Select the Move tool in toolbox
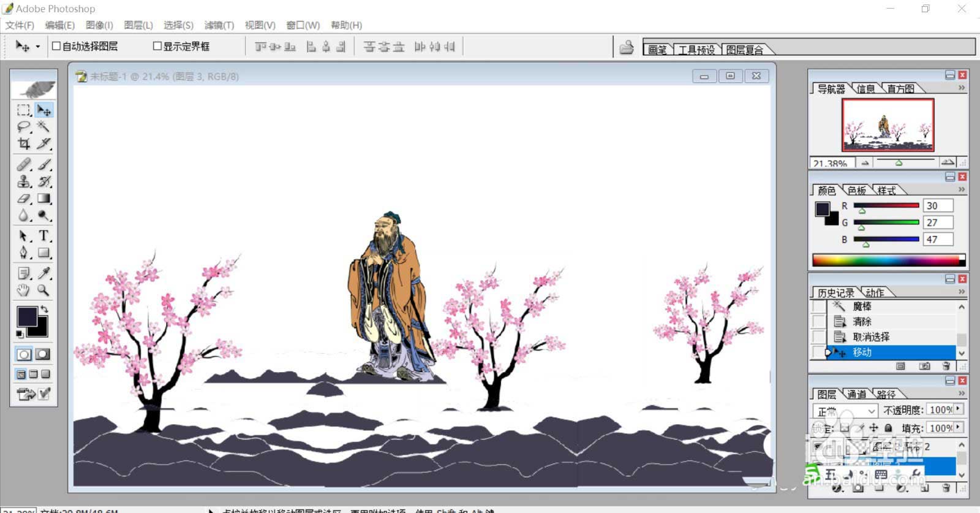 point(44,110)
